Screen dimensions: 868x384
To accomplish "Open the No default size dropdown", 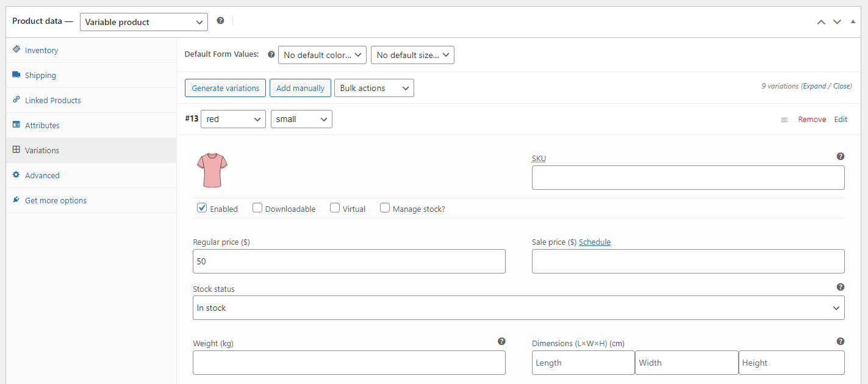I will 412,55.
